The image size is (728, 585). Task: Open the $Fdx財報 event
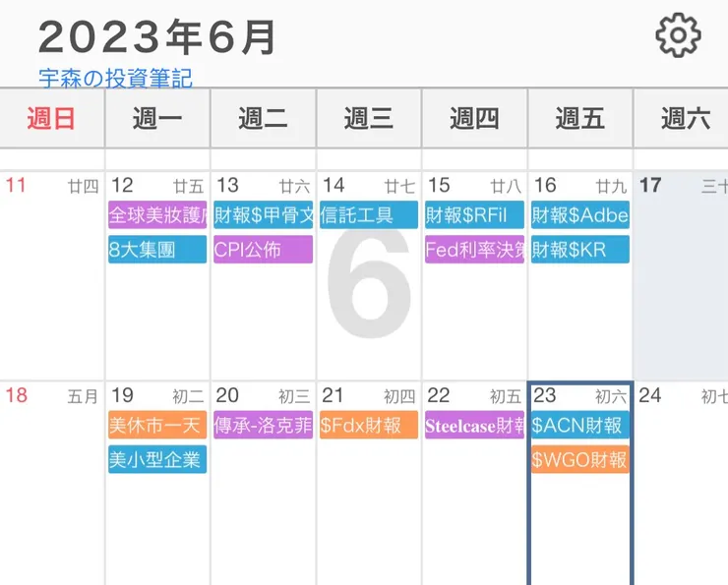(x=369, y=425)
